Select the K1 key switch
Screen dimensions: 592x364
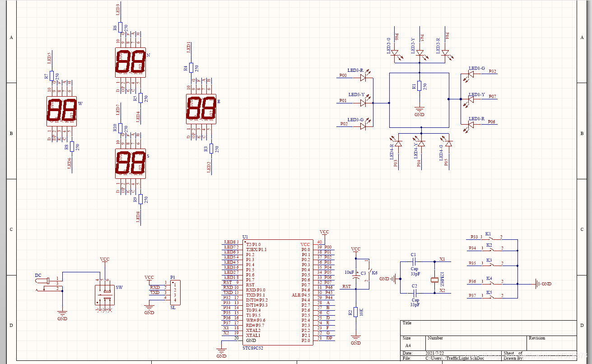pos(490,238)
